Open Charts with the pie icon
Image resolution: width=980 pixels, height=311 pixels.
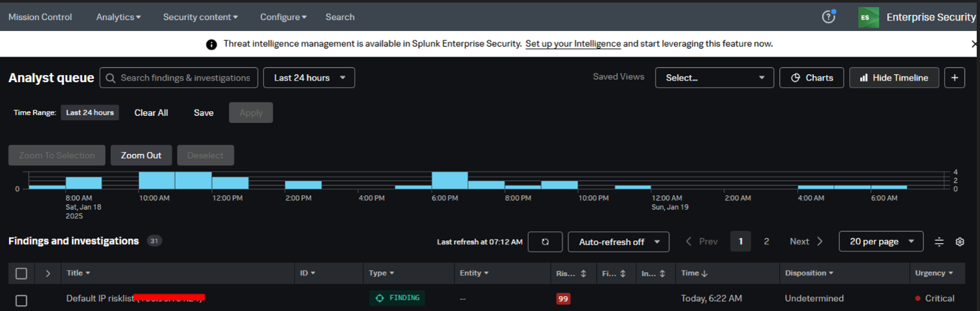pyautogui.click(x=811, y=78)
